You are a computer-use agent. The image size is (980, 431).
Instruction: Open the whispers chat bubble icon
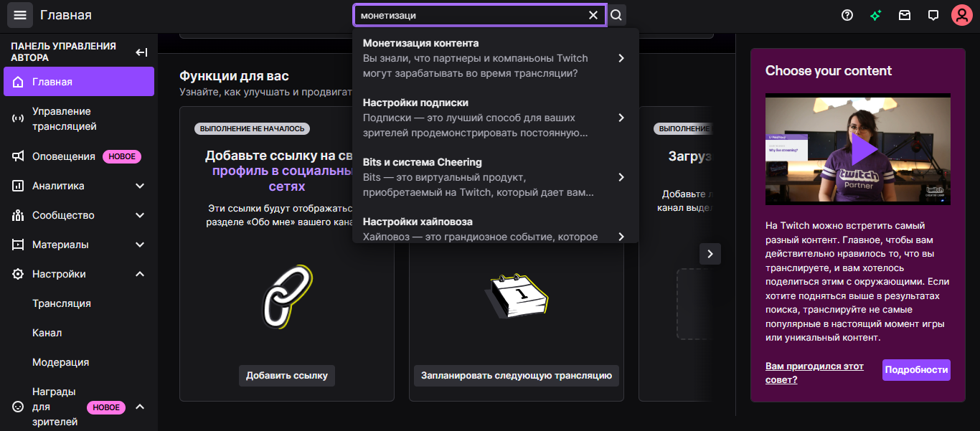point(933,15)
